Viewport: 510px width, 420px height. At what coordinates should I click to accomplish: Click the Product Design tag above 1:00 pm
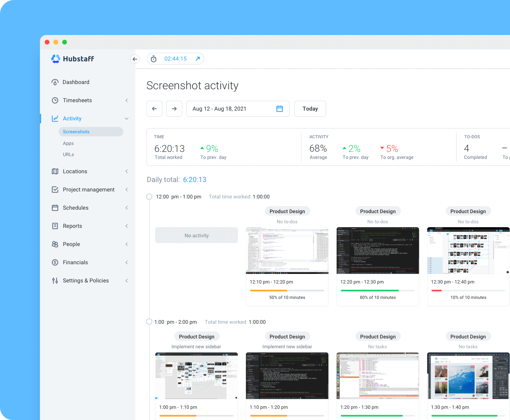point(197,337)
